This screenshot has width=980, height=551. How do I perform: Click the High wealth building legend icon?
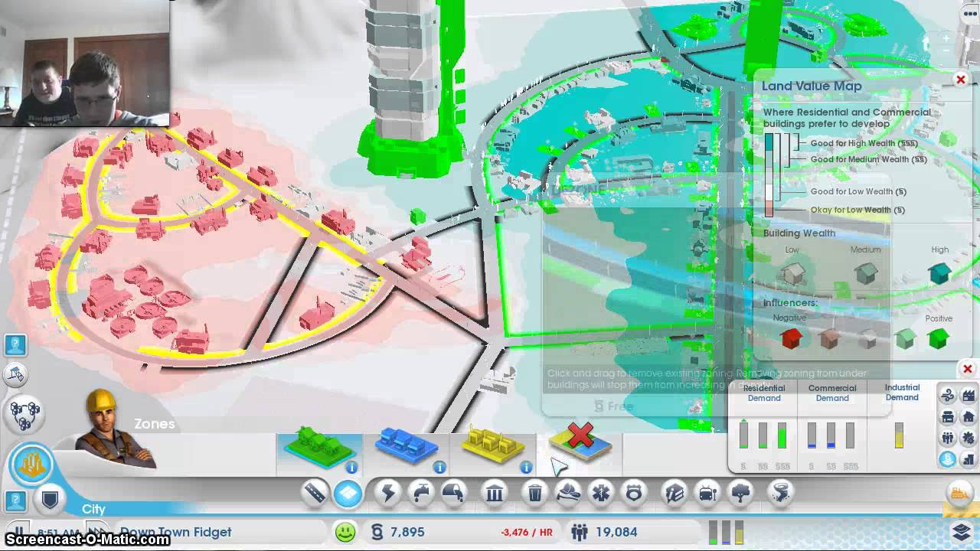click(939, 273)
